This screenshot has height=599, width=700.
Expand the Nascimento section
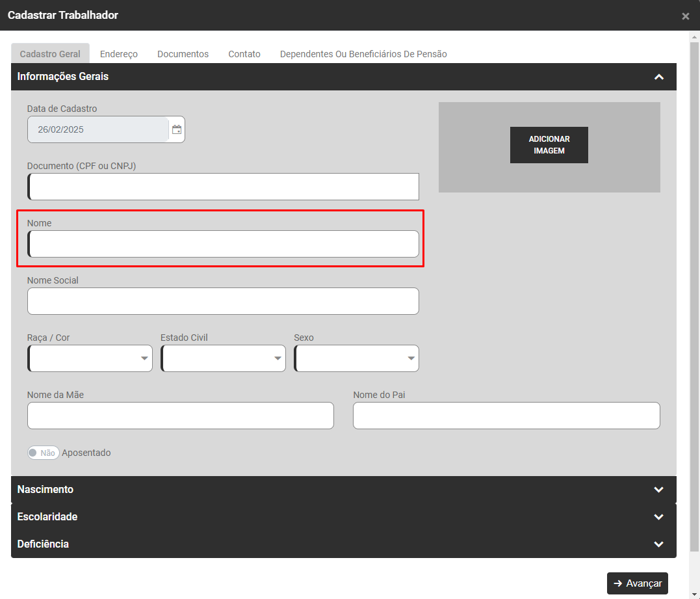658,490
